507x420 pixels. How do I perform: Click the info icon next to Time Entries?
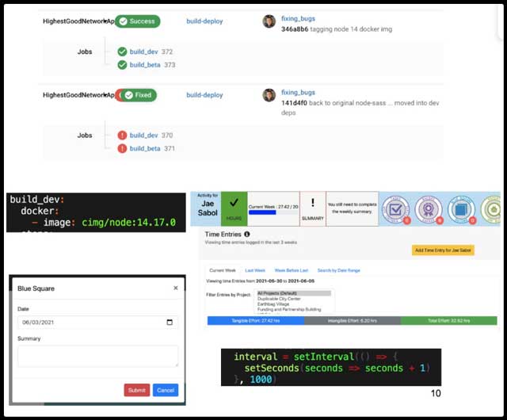[x=247, y=235]
